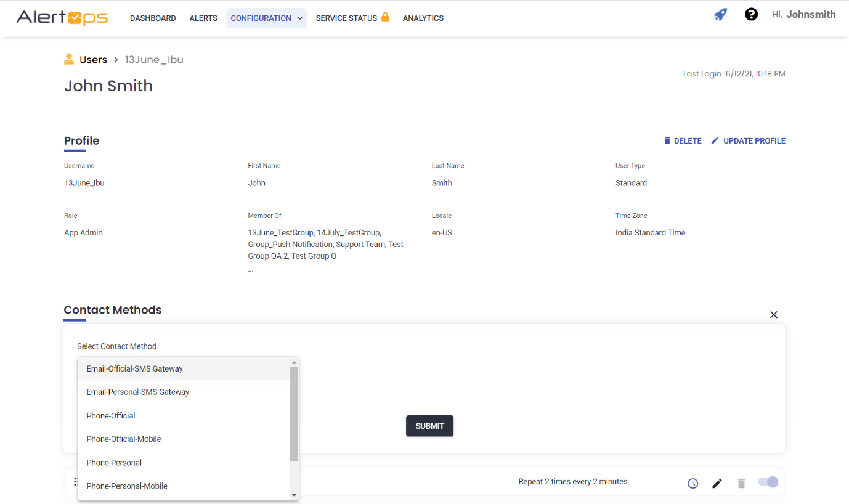Open the Alerts menu item
The height and width of the screenshot is (504, 849).
pyautogui.click(x=203, y=18)
